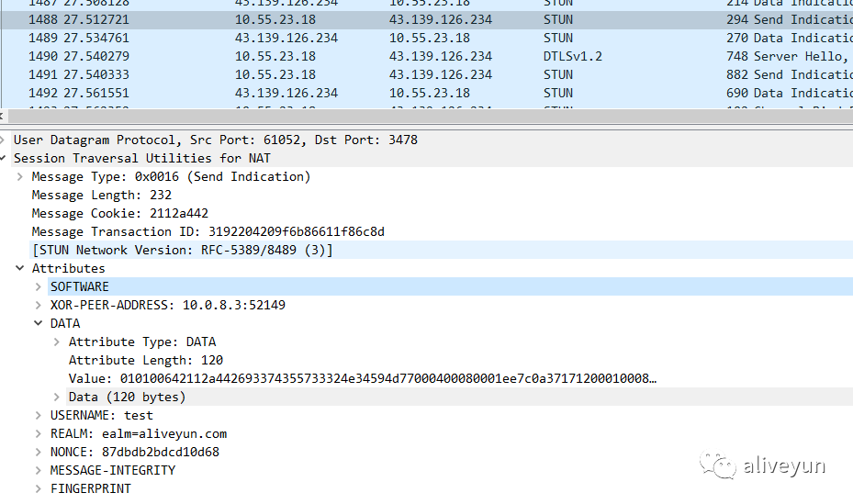Select packet 1489 in the packet list
This screenshot has width=853, height=504.
367,38
